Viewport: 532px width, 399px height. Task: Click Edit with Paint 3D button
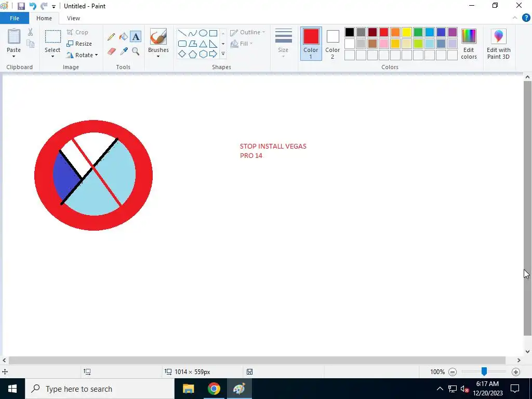tap(498, 44)
